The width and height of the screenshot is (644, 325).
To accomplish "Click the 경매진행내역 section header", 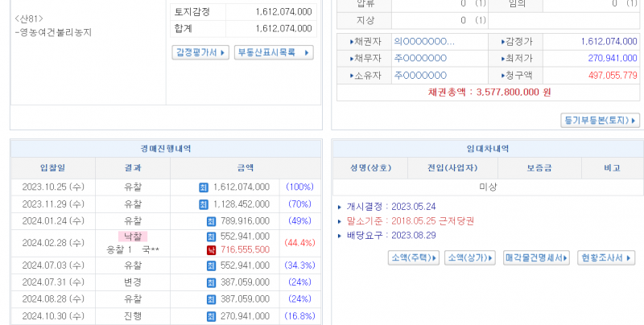I will point(165,149).
